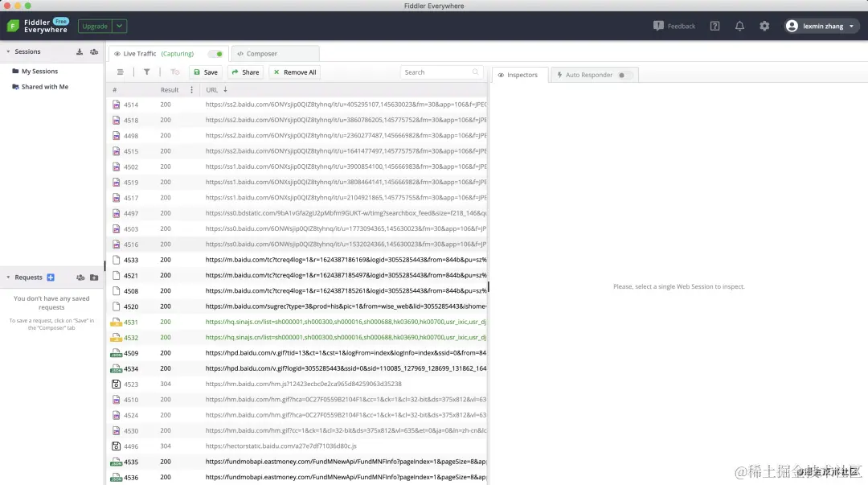
Task: Click the script file icon of session 4523
Action: click(117, 384)
